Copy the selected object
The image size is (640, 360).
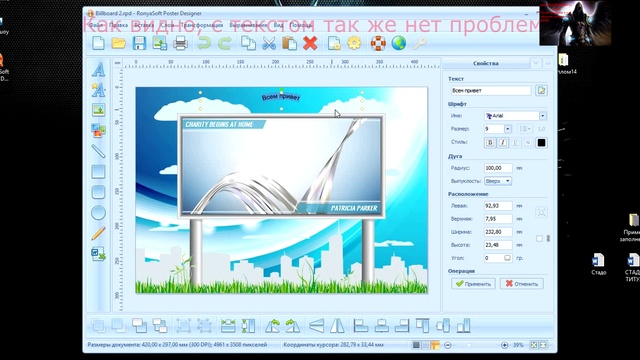point(248,43)
